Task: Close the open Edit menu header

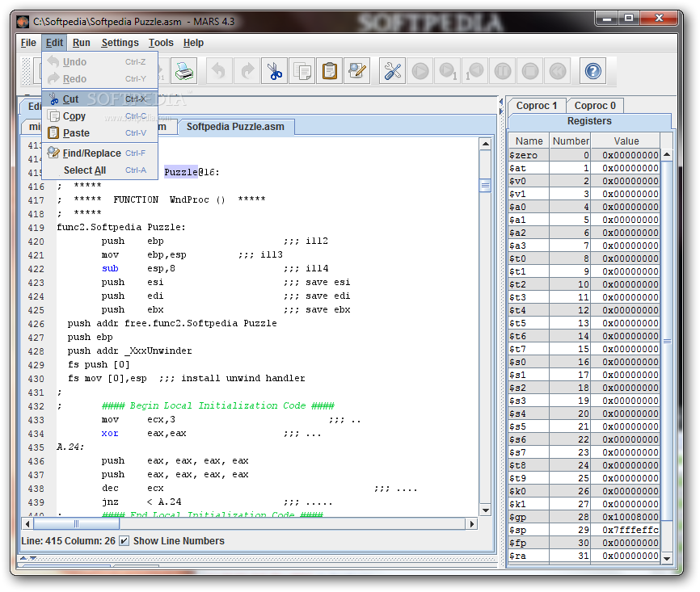Action: pyautogui.click(x=54, y=43)
